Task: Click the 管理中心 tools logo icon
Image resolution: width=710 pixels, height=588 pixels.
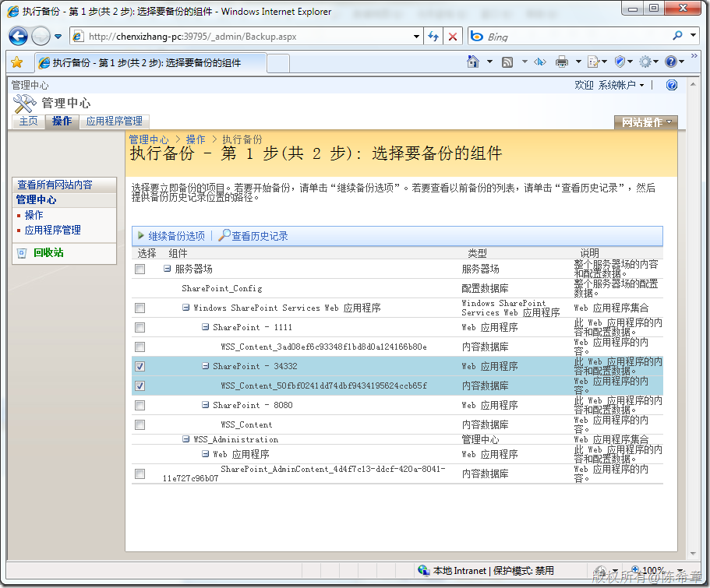Action: coord(24,104)
